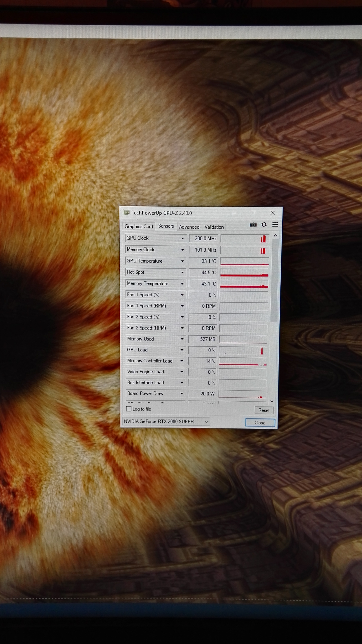Click the GPU-Z title bar app icon

tap(127, 213)
